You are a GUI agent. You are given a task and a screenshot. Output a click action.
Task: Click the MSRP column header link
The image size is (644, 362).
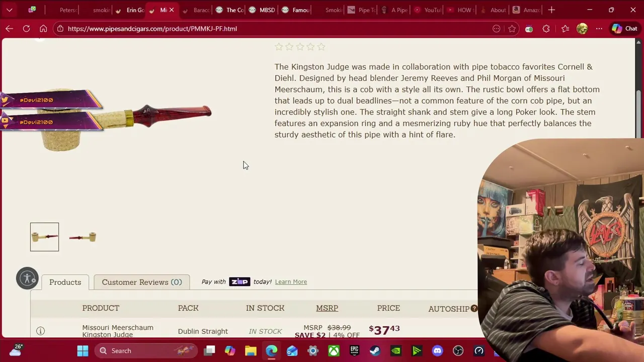(327, 308)
